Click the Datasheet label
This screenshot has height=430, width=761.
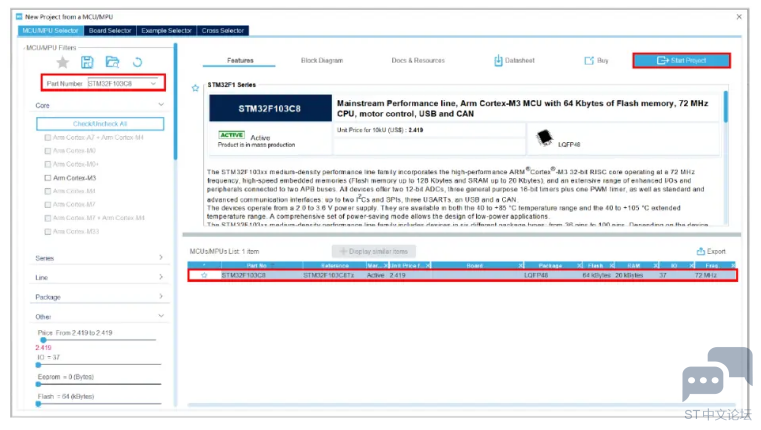click(519, 61)
